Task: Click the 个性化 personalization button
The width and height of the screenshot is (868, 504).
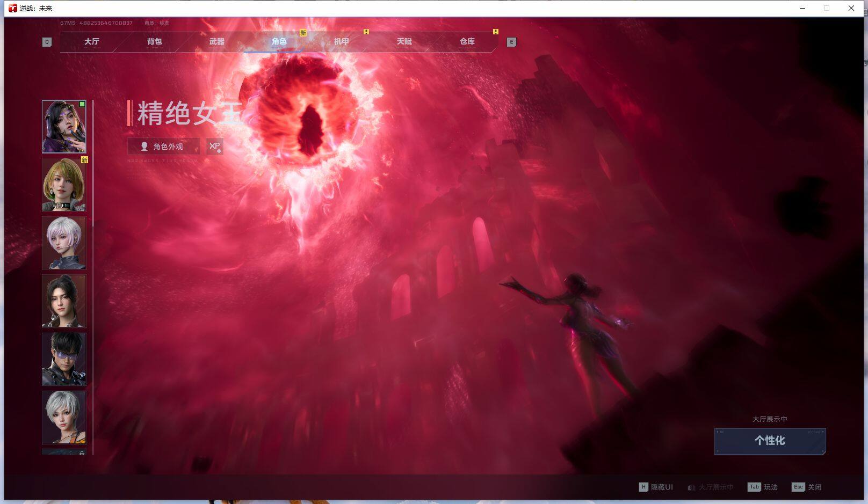Action: (x=770, y=441)
